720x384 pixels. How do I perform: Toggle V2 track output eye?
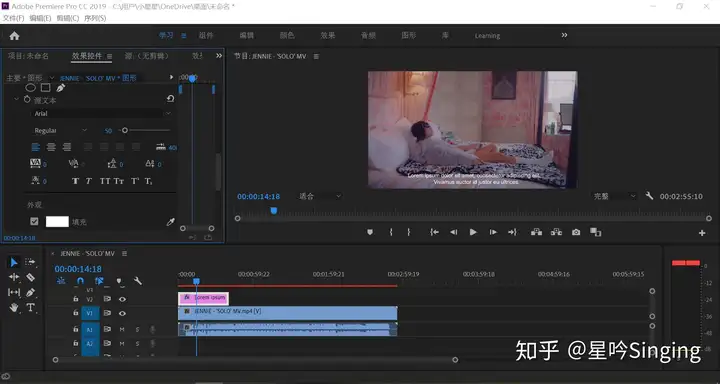122,299
